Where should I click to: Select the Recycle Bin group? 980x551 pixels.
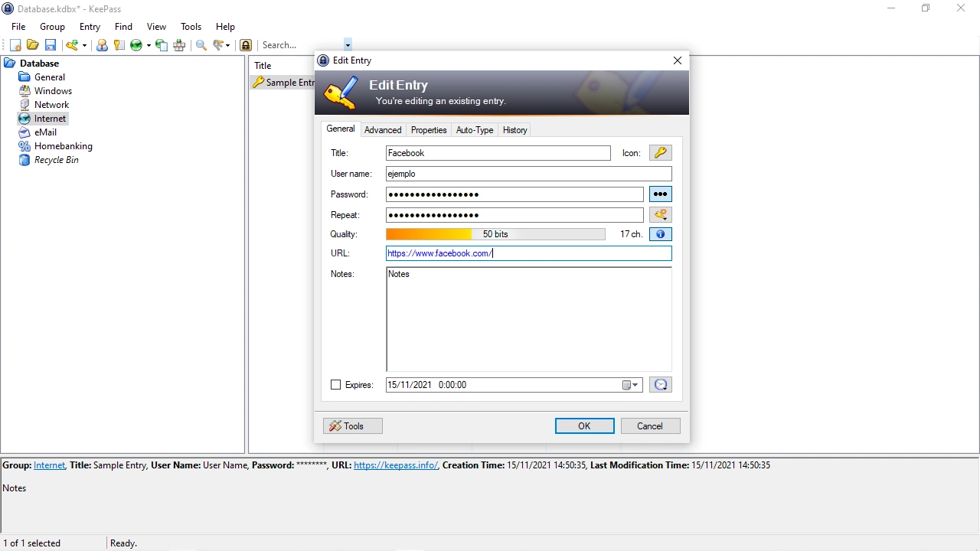click(56, 160)
